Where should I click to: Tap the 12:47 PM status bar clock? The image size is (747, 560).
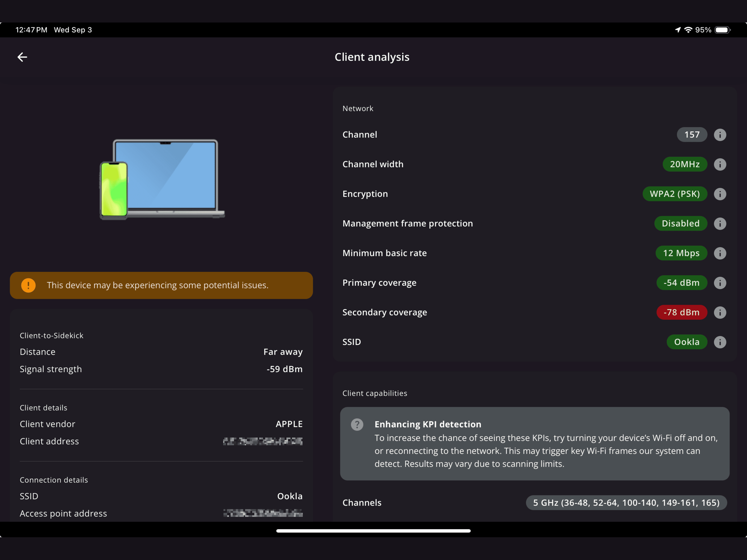[31, 30]
